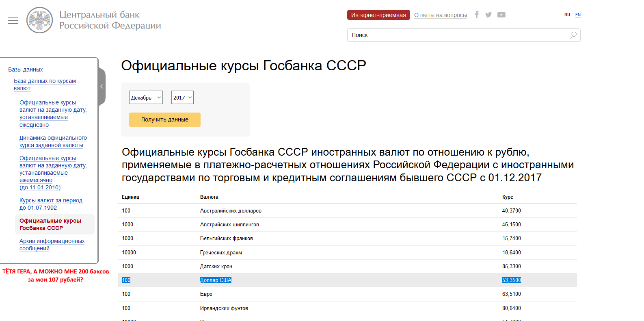Open the Twitter page icon
644x321 pixels.
coord(488,15)
